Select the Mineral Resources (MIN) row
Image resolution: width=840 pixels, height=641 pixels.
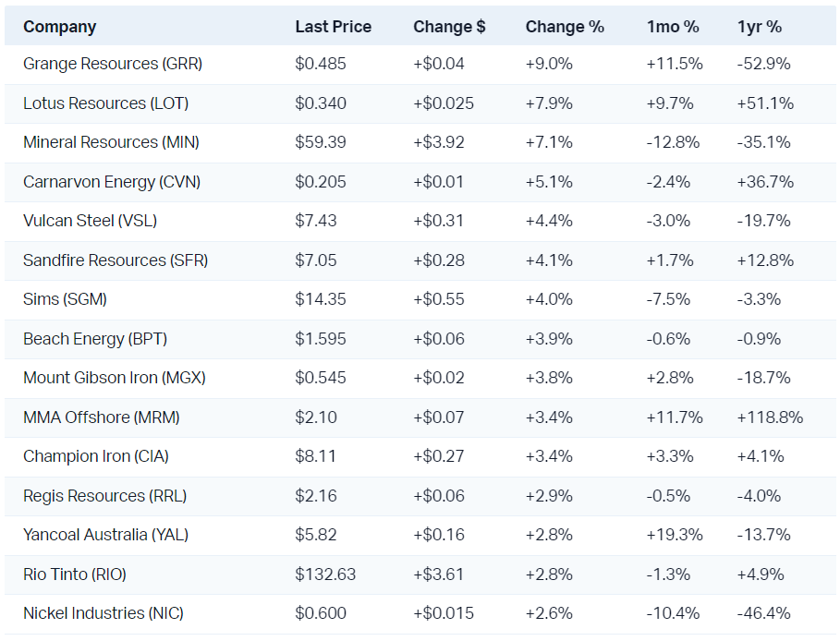111,142
